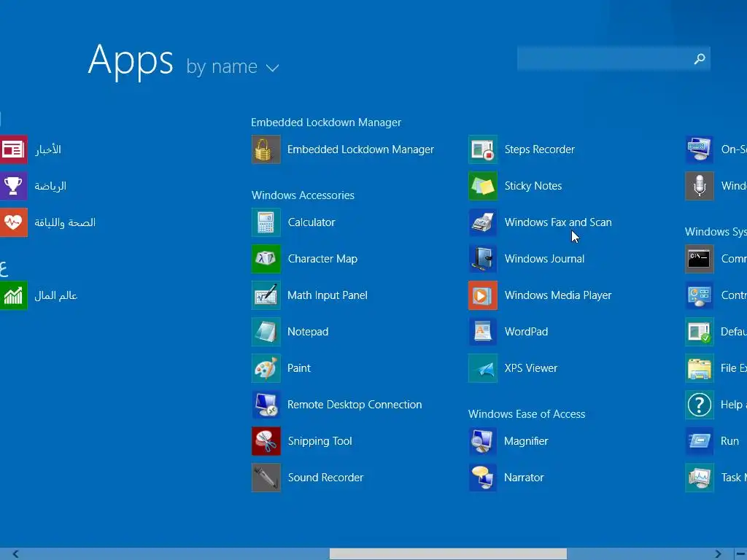Select the 'Windows Accessories' group header
Screen dimensions: 747x560
(x=303, y=195)
